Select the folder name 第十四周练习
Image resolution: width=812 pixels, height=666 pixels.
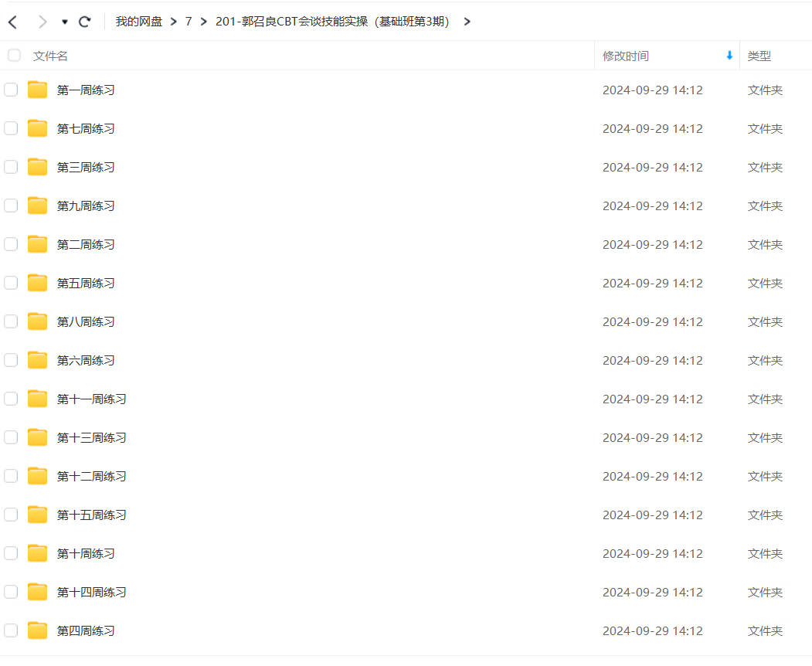92,592
